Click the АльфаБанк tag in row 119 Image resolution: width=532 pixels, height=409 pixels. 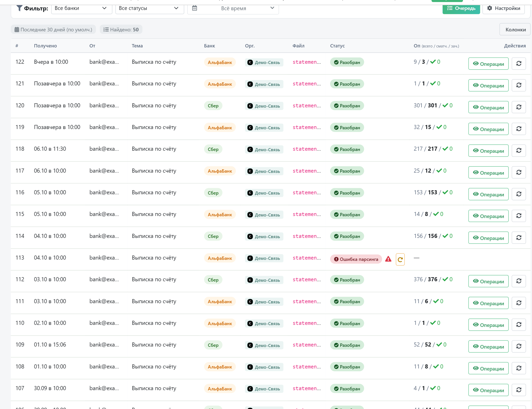[x=220, y=127]
